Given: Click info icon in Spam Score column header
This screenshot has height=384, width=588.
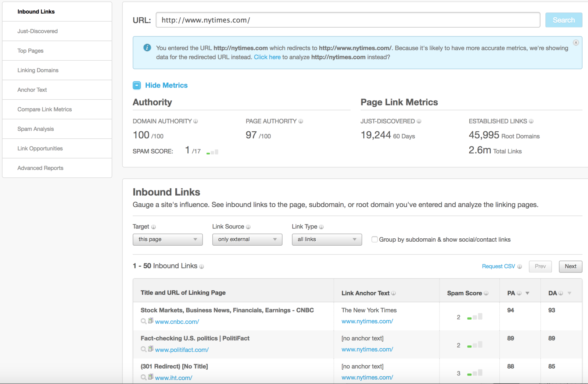Looking at the screenshot, I should coord(486,293).
